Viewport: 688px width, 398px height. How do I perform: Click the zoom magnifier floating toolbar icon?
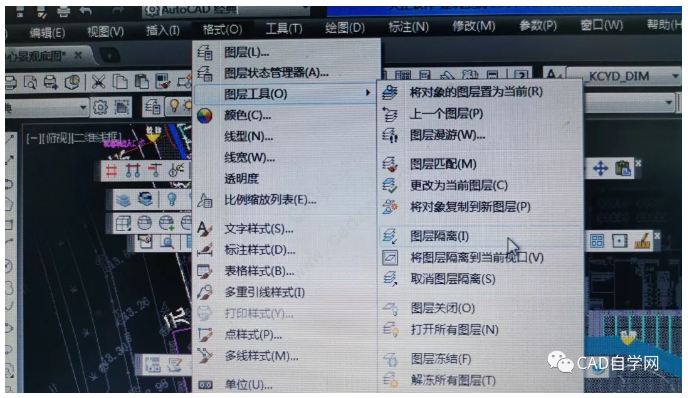tap(167, 242)
